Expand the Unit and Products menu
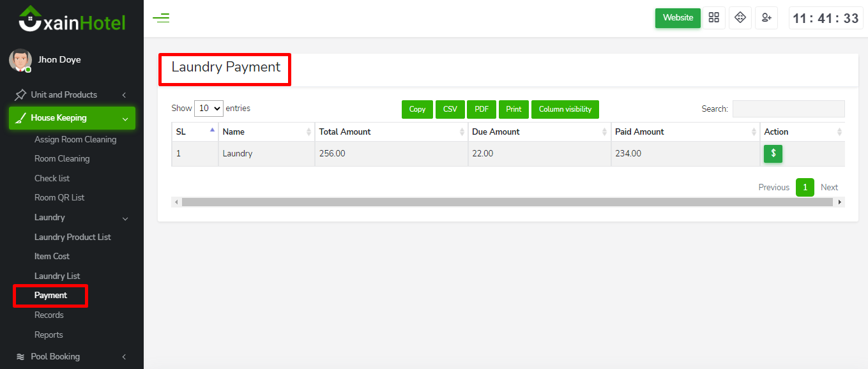The image size is (868, 369). (72, 94)
